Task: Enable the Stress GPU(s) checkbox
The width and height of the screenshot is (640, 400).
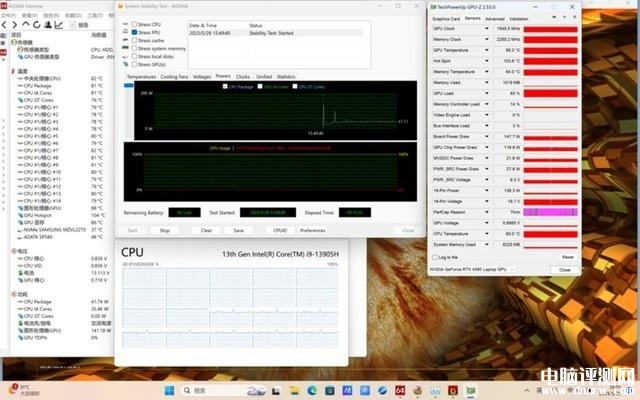Action: (134, 64)
